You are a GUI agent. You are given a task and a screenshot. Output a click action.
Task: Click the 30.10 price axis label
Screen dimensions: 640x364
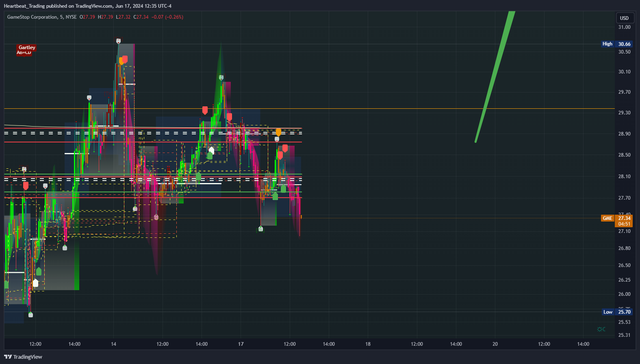[624, 72]
